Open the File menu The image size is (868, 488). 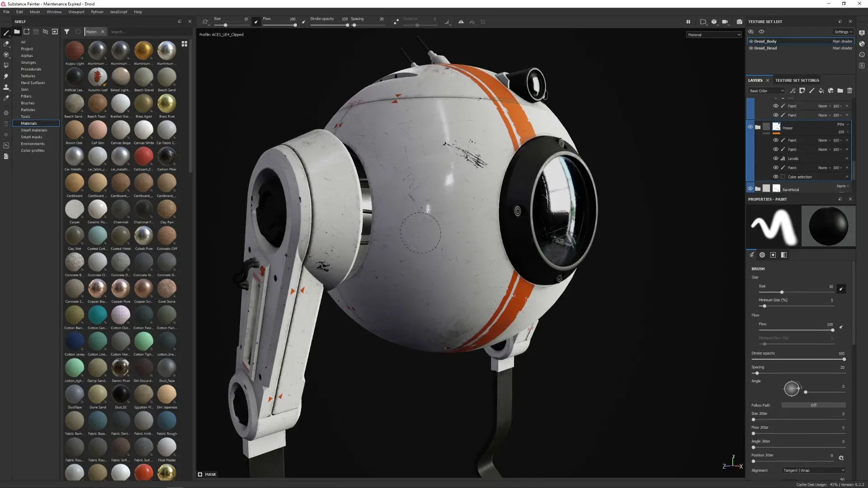[x=6, y=12]
